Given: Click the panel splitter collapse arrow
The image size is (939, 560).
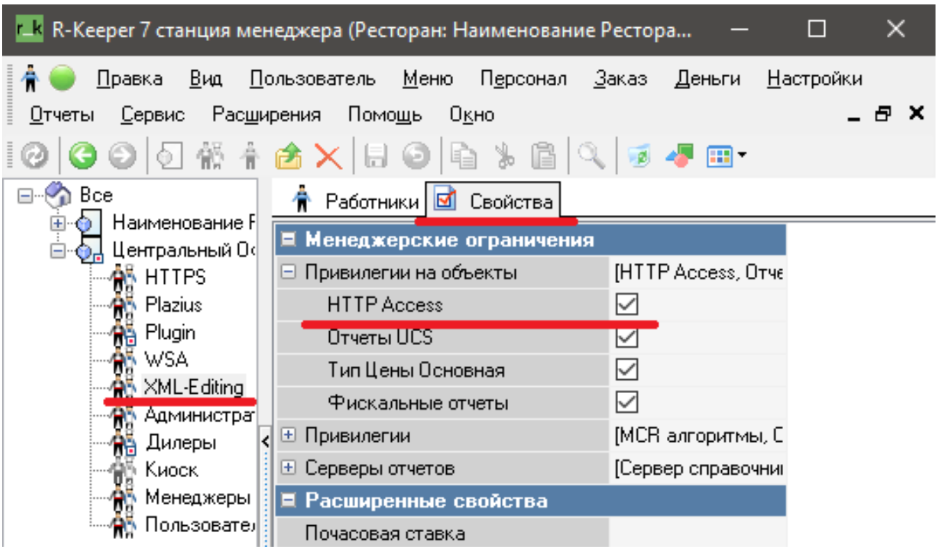Looking at the screenshot, I should coord(265,440).
